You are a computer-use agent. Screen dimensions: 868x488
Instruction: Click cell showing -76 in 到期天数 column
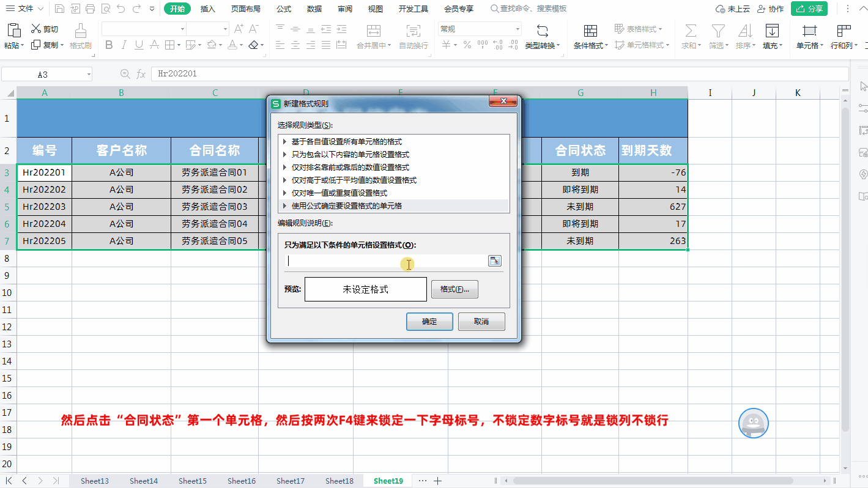pyautogui.click(x=653, y=172)
